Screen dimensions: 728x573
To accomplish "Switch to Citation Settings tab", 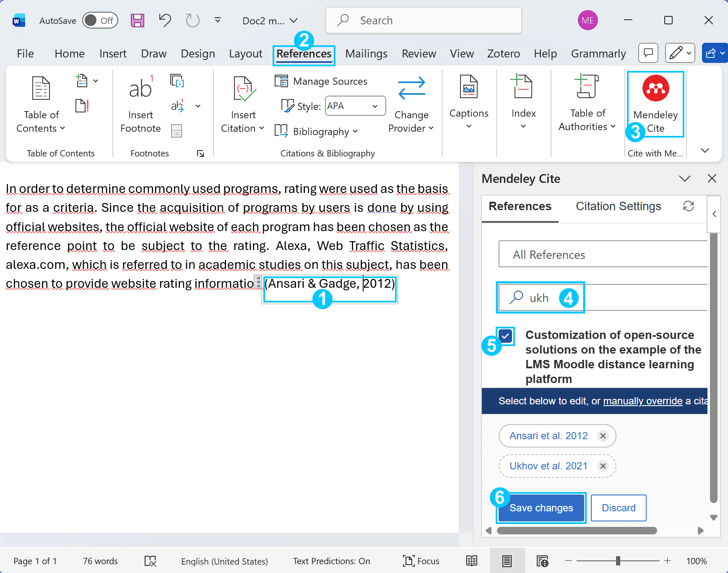I will pyautogui.click(x=619, y=206).
